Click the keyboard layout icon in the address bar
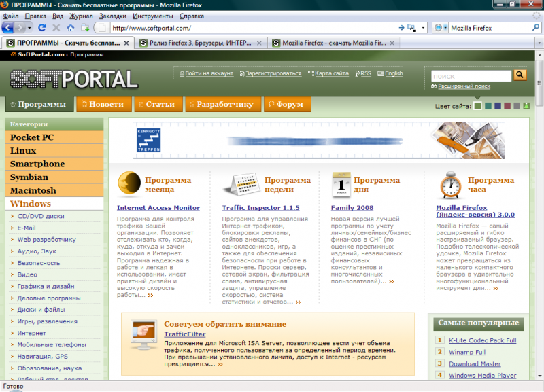 pos(411,28)
